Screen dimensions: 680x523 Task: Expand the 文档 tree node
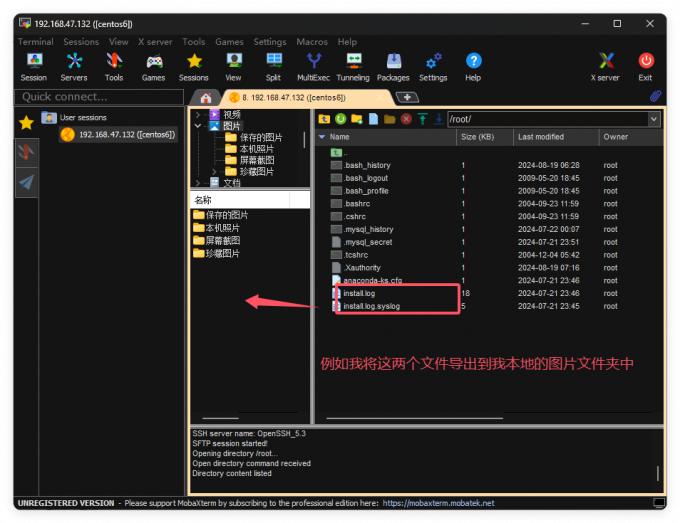coord(198,183)
